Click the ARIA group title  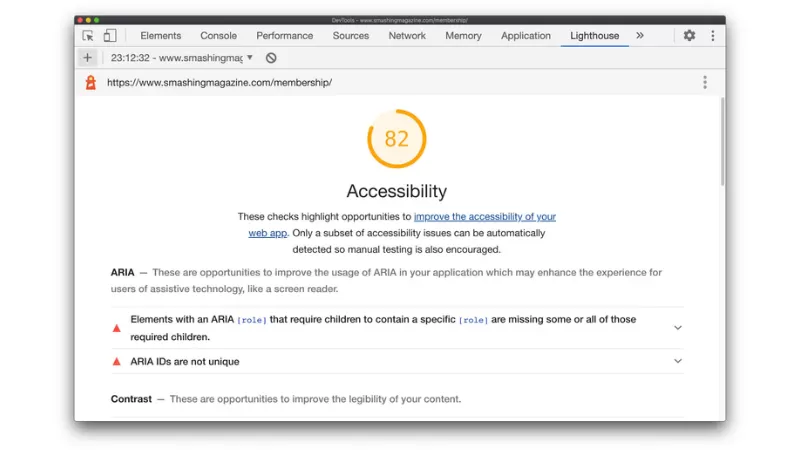[x=122, y=272]
